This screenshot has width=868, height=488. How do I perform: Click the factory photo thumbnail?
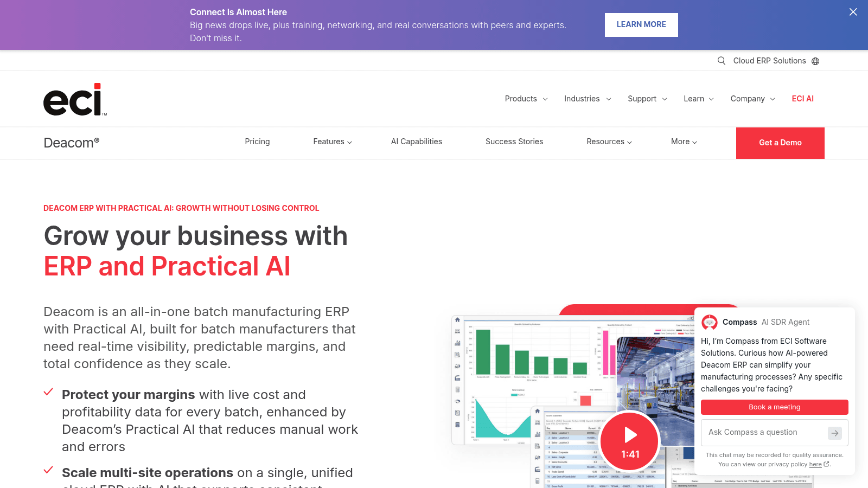point(655,390)
